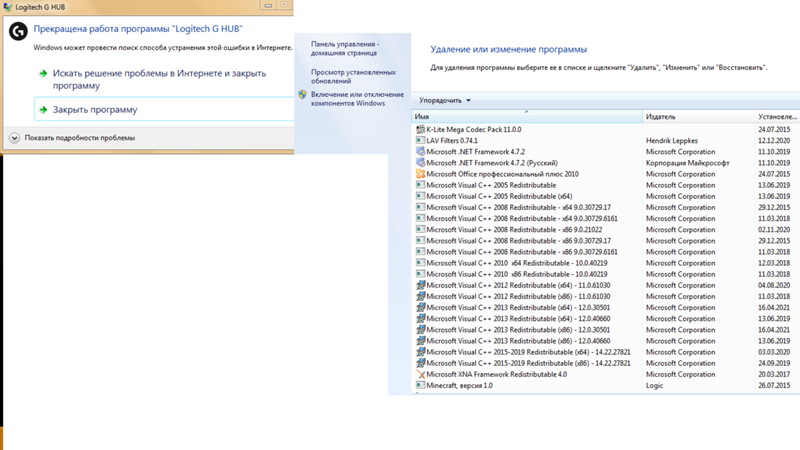The image size is (800, 450).
Task: Select 'Minecraft, версия 1.0' row
Action: tap(606, 385)
